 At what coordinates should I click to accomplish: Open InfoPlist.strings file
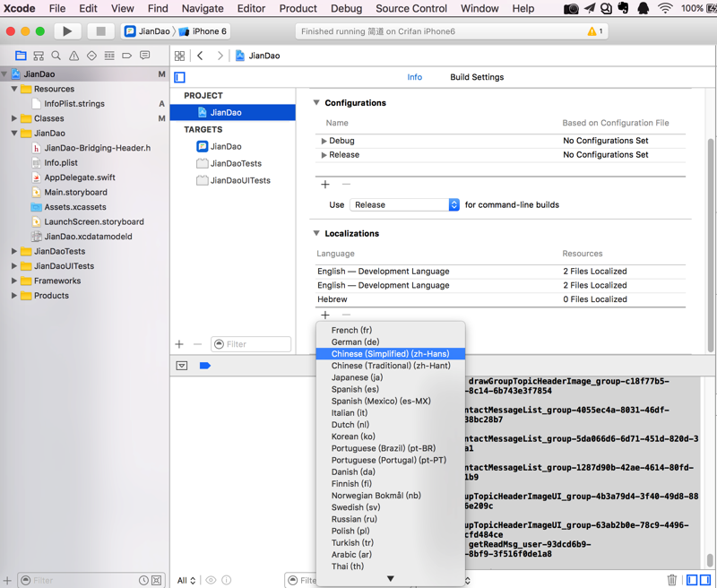pos(74,104)
